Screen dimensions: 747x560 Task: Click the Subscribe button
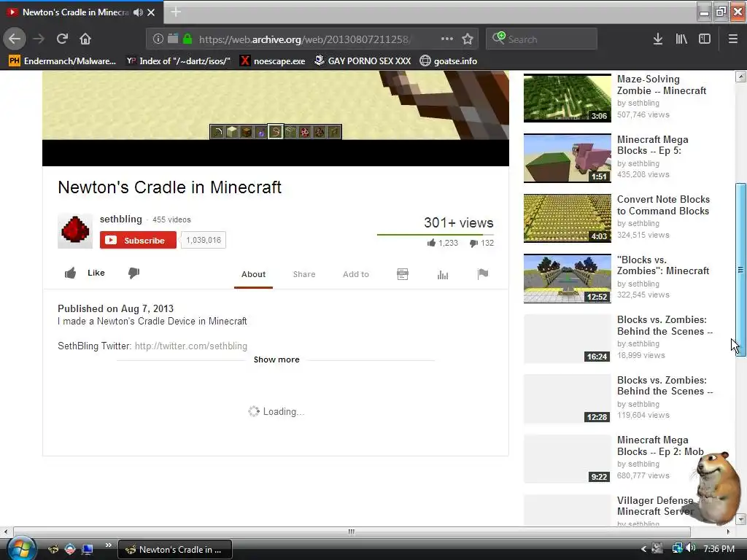pyautogui.click(x=138, y=240)
